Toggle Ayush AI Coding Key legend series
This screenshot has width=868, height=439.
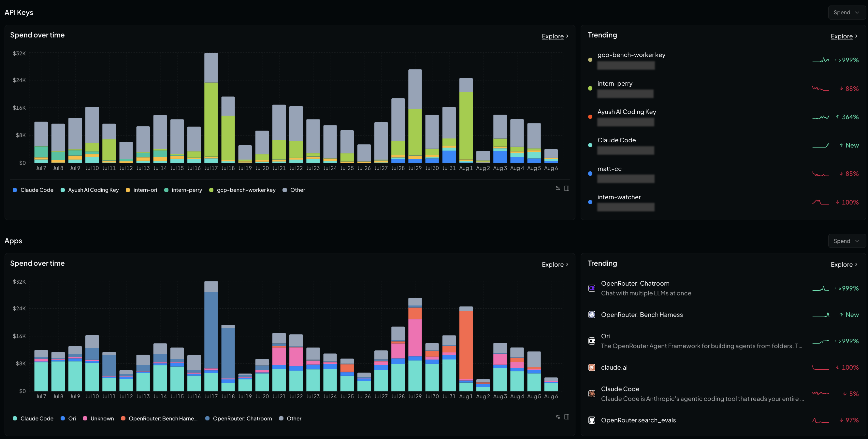click(x=90, y=190)
